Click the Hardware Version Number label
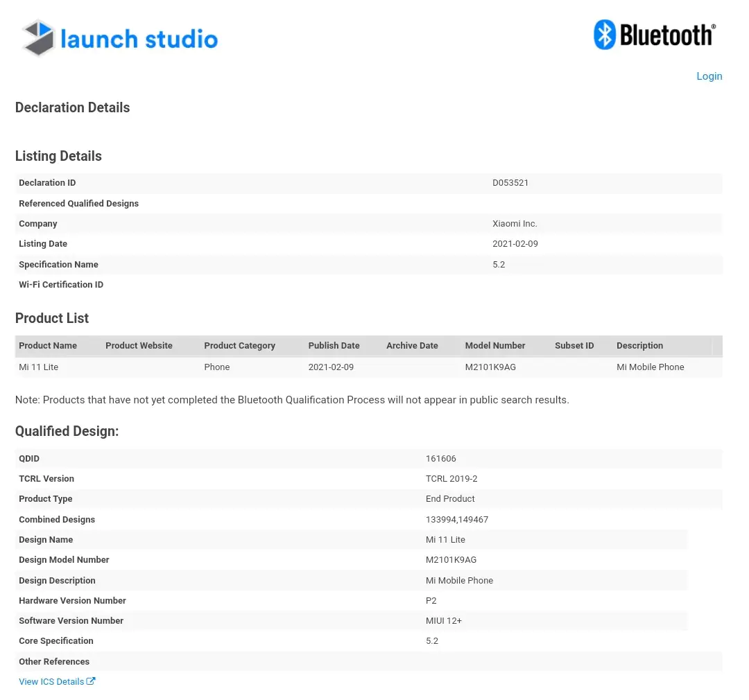Image resolution: width=749 pixels, height=700 pixels. (x=72, y=601)
